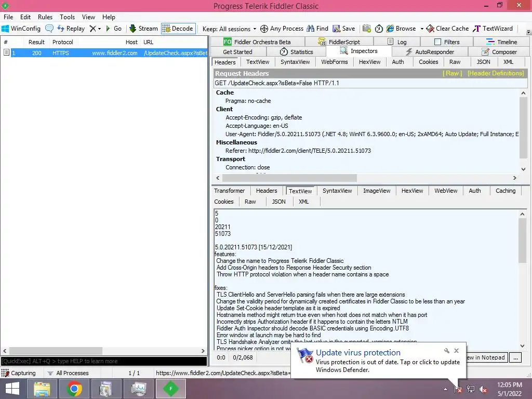Click the session row document icon
Screen dimensions: 532x399
click(x=6, y=52)
